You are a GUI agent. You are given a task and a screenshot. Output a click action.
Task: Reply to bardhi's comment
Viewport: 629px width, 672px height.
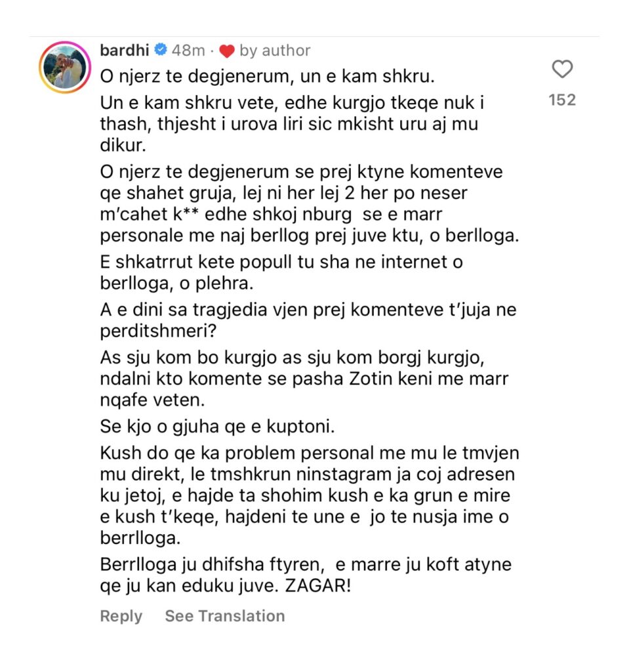click(121, 616)
